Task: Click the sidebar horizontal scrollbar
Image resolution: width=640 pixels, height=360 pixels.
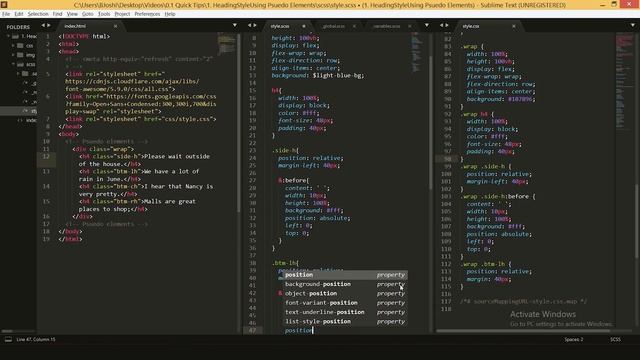Action: point(7,331)
